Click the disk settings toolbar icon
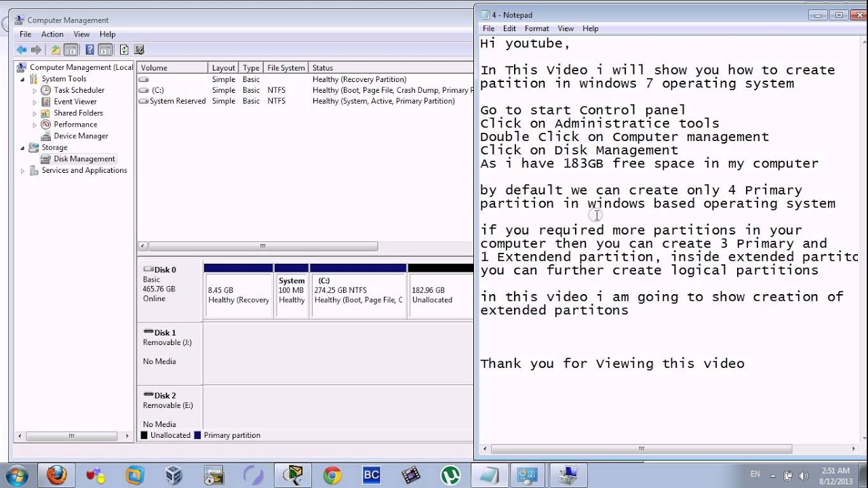 tap(140, 49)
